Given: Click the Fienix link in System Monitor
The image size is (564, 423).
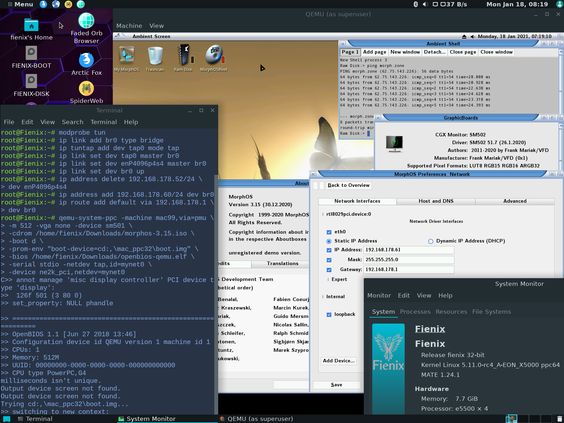Looking at the screenshot, I should [x=430, y=329].
